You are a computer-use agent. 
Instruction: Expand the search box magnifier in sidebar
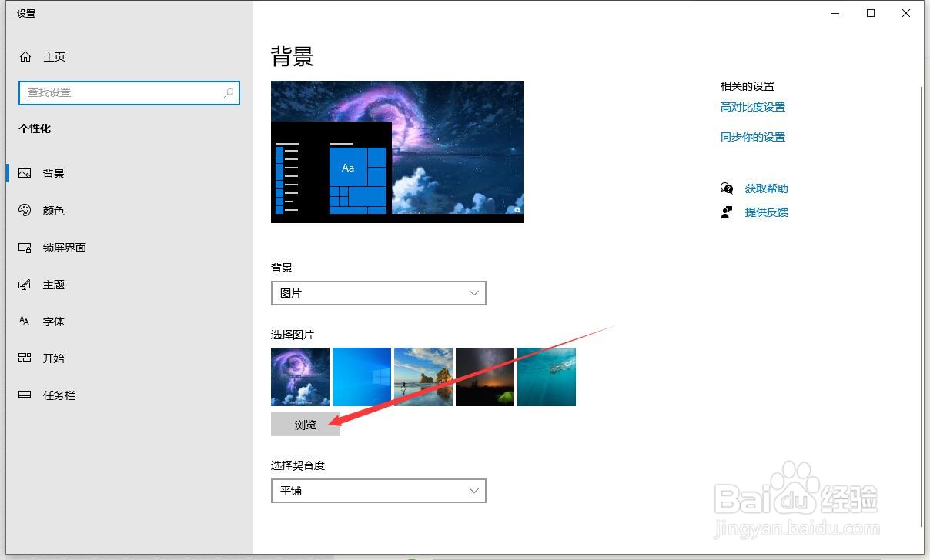point(228,92)
